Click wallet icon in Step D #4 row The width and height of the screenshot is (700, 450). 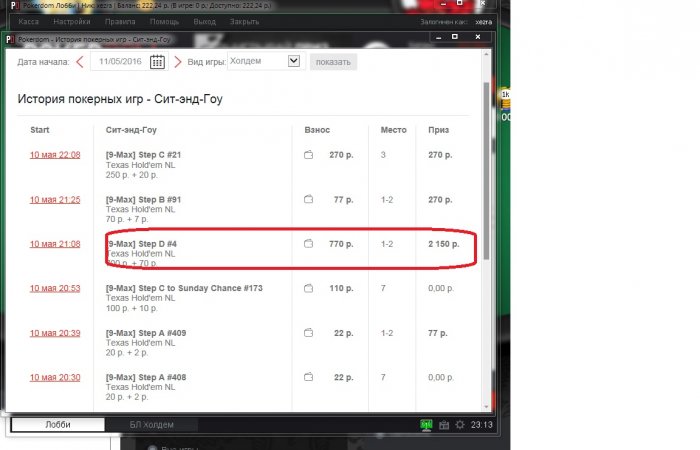[x=308, y=244]
